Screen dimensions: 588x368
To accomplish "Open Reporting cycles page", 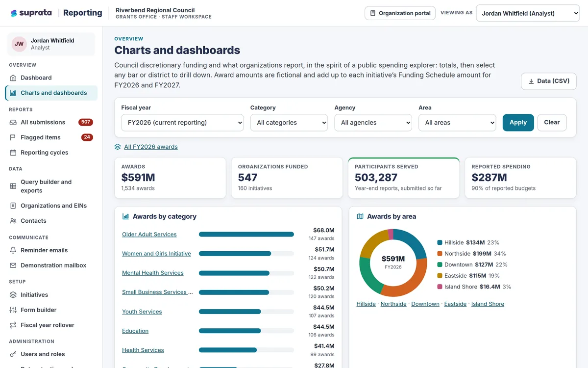I will [51, 153].
